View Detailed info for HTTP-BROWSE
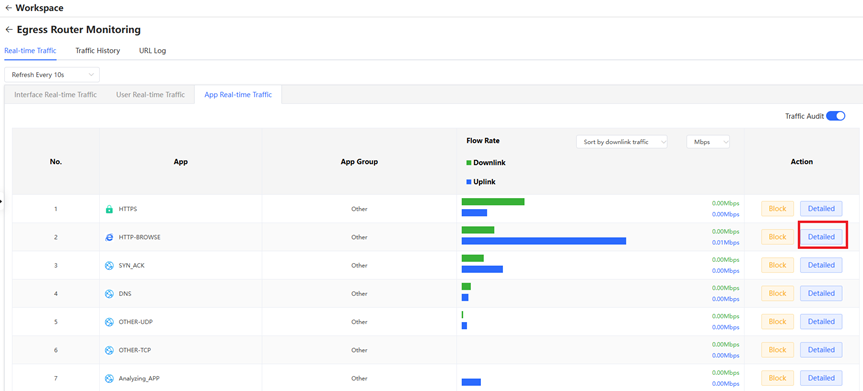The image size is (863, 391). [x=821, y=237]
